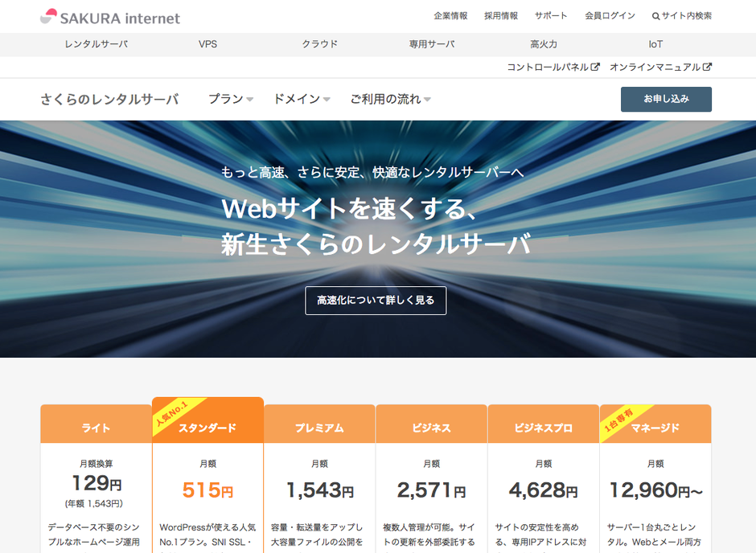The image size is (756, 553).
Task: Select VPS in the navigation bar
Action: tap(207, 45)
